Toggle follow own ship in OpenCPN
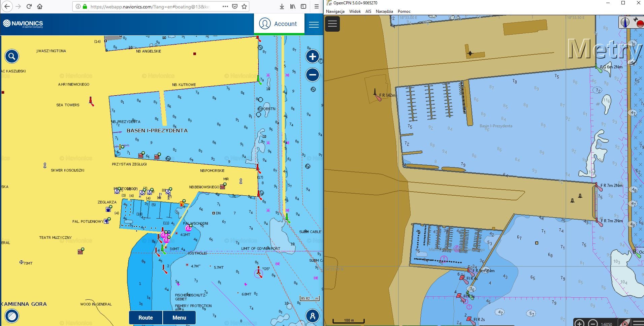The height and width of the screenshot is (326, 644). [x=624, y=323]
